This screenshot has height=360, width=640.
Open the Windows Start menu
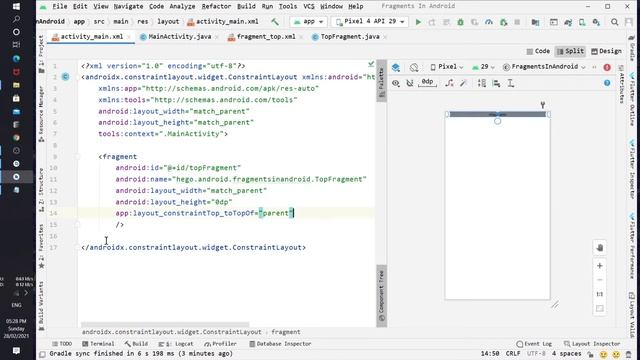tap(16, 7)
